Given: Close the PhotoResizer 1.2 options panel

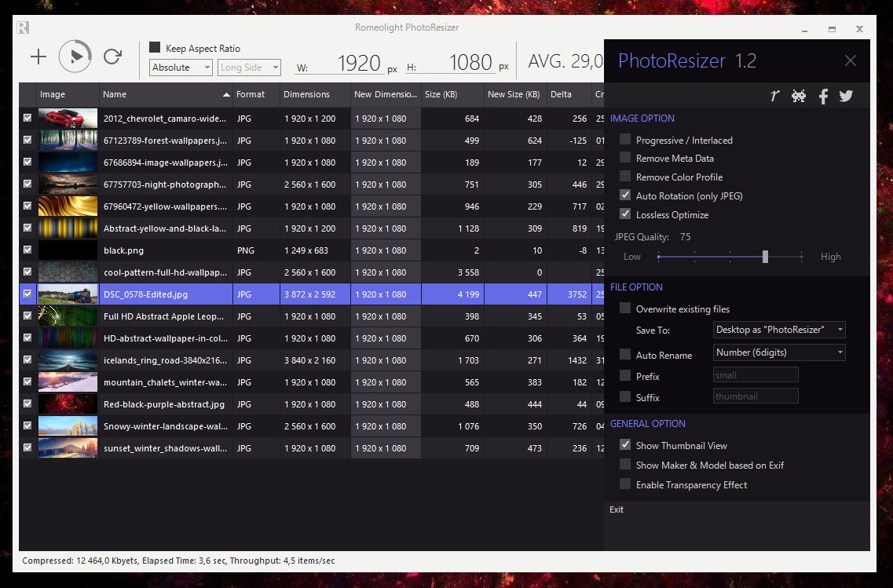Looking at the screenshot, I should pos(851,60).
